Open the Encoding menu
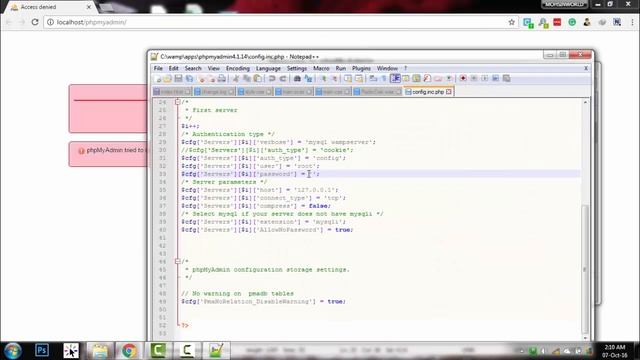This screenshot has width=640, height=360. (x=238, y=68)
